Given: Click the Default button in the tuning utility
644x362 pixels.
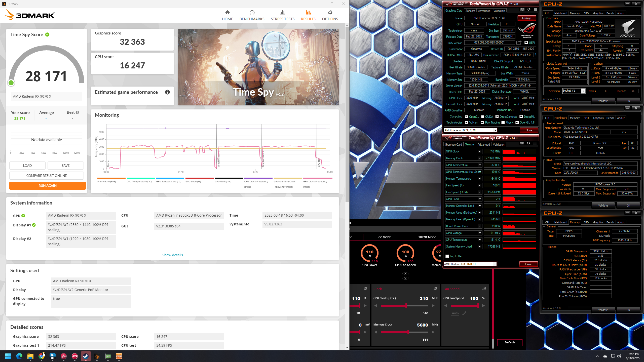Looking at the screenshot, I should (510, 342).
